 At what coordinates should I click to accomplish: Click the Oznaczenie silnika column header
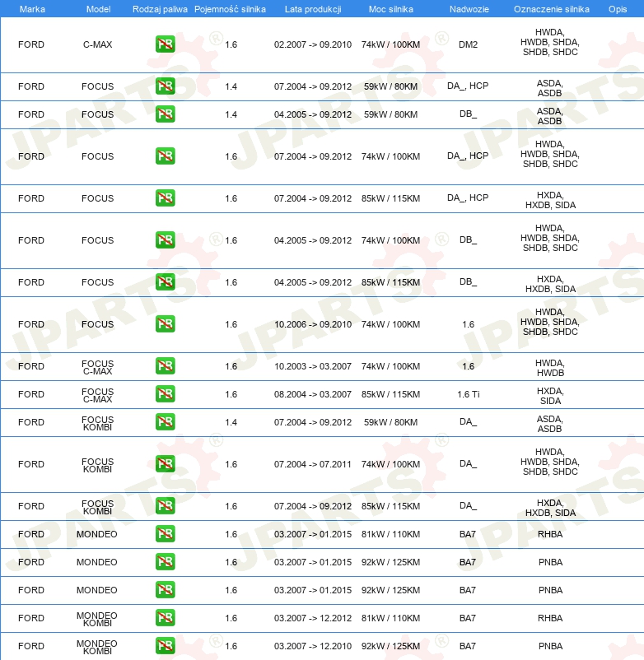click(551, 9)
